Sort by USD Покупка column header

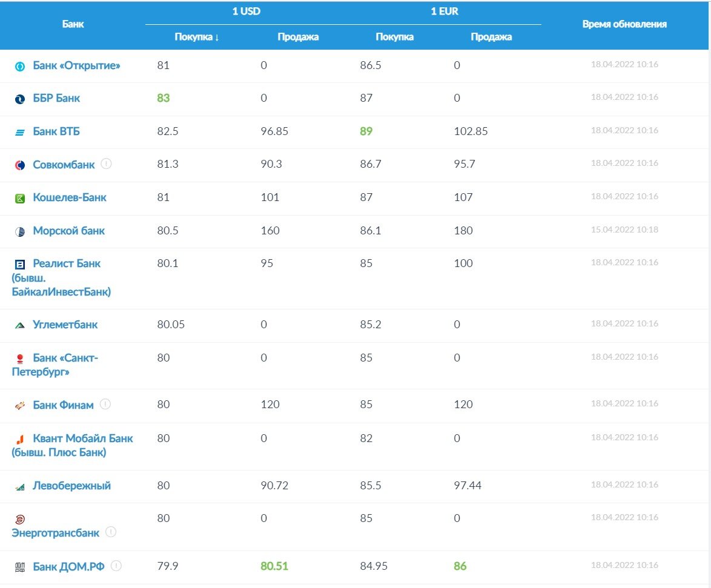197,37
